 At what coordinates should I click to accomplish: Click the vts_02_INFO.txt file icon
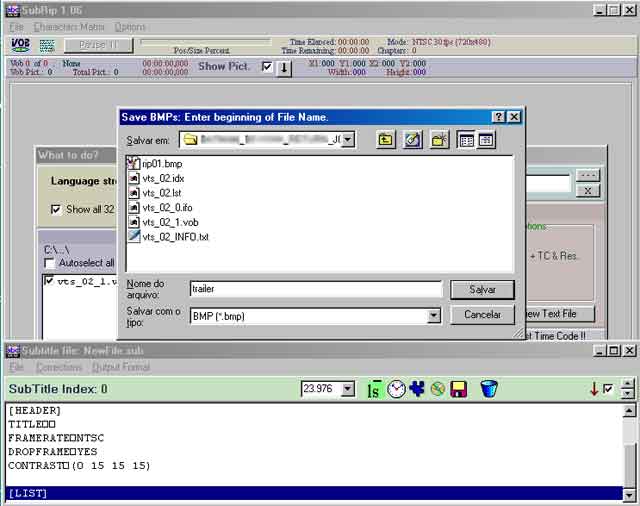(x=134, y=237)
